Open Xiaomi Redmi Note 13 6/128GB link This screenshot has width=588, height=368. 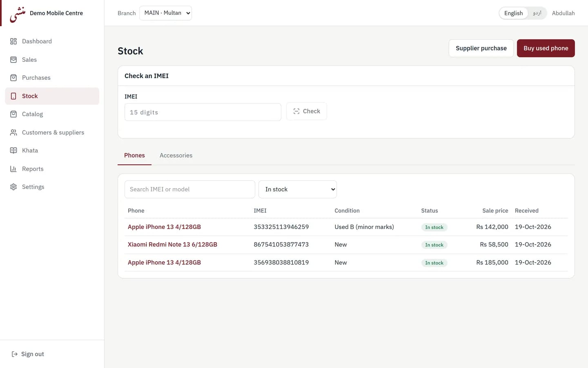(172, 245)
